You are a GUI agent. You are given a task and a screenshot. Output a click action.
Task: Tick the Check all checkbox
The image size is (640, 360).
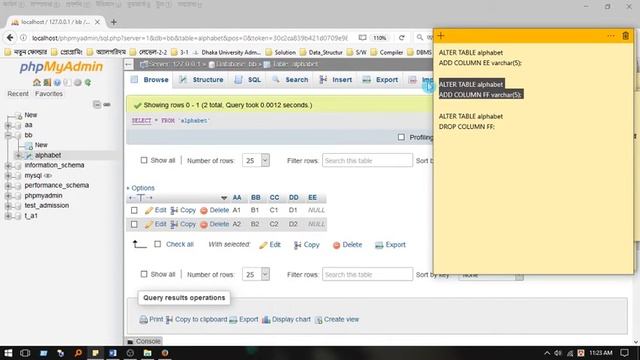click(x=158, y=244)
